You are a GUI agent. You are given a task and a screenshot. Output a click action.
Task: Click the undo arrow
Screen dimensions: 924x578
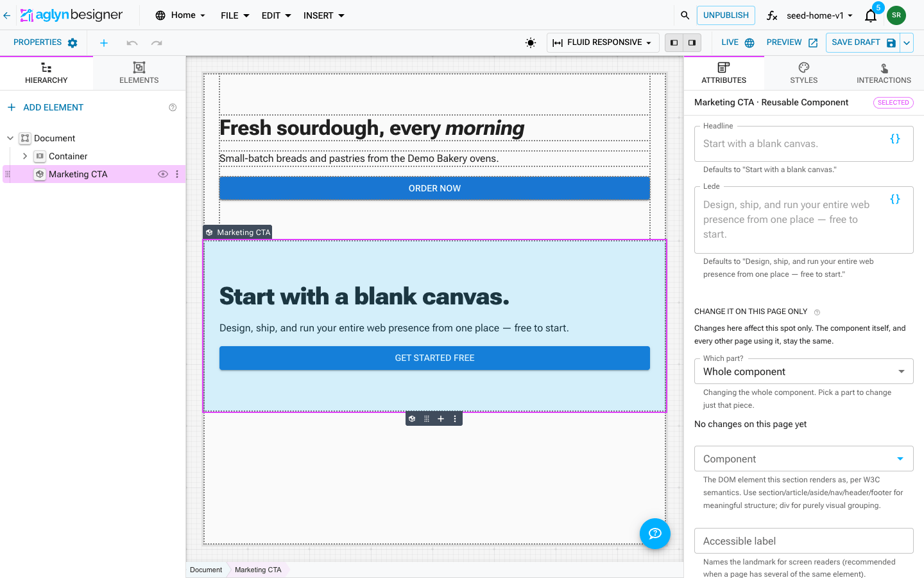click(132, 43)
